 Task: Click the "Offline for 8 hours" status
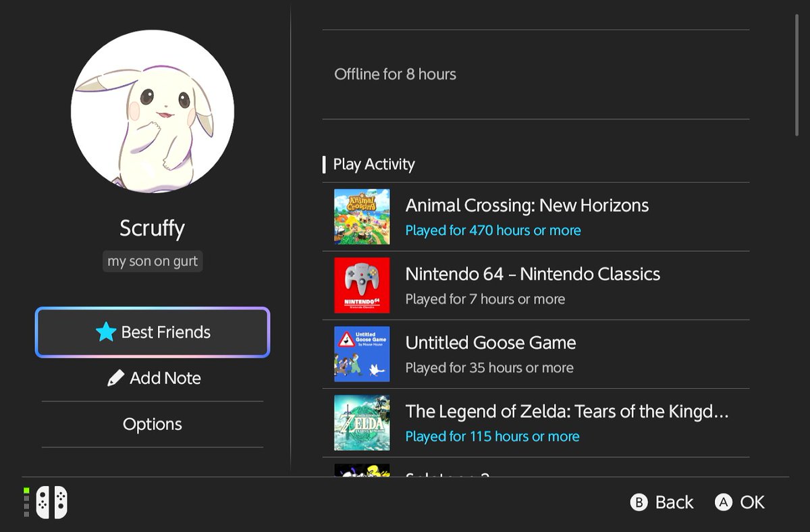pyautogui.click(x=395, y=74)
